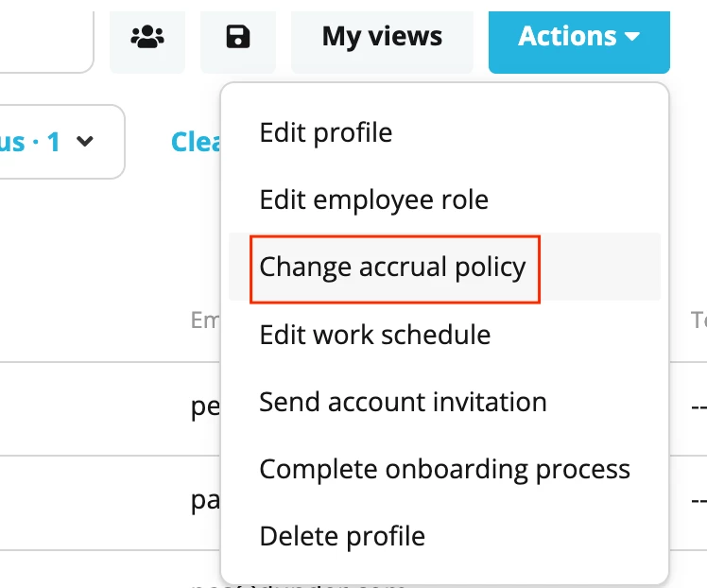The image size is (707, 588).
Task: Expand the status filter chevron showing 1
Action: (x=85, y=142)
